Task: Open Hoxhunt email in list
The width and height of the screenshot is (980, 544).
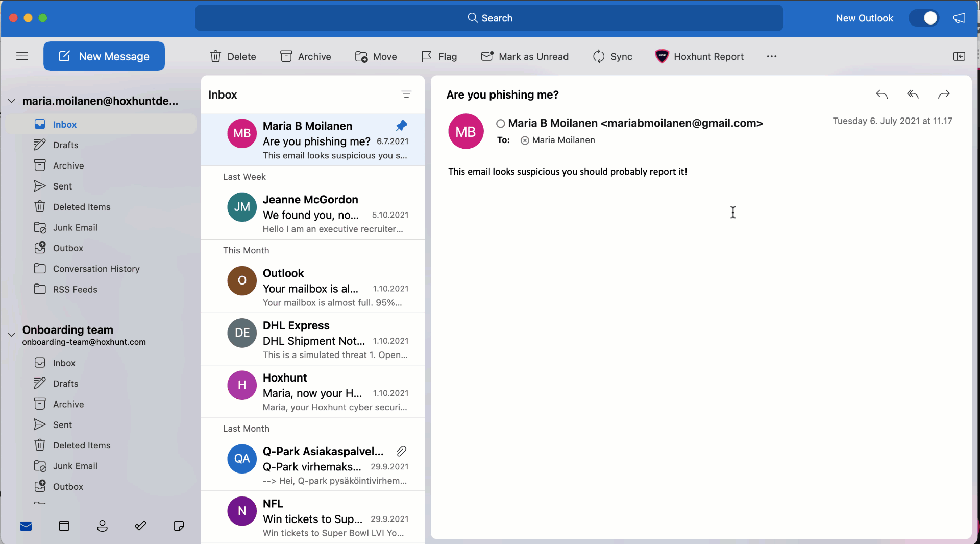Action: pyautogui.click(x=313, y=391)
